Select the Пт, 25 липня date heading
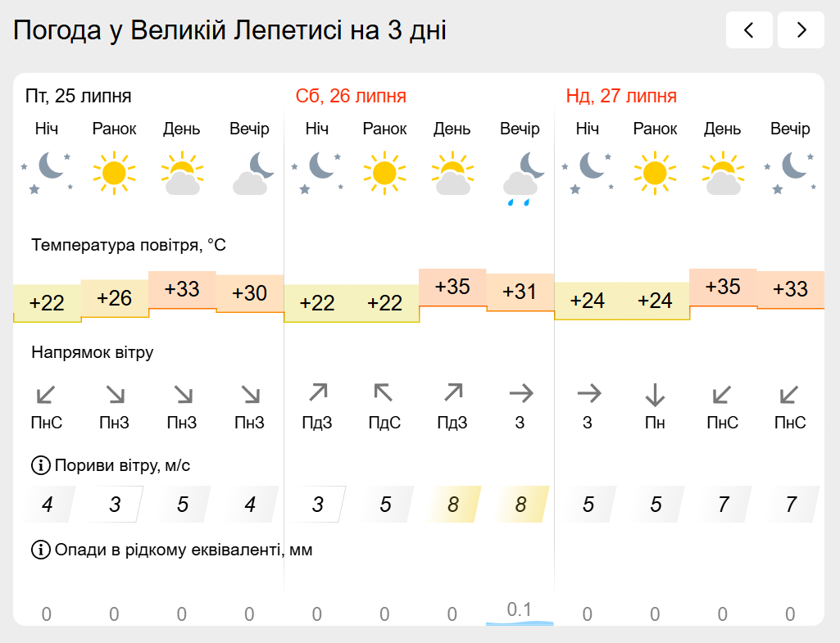 click(78, 97)
